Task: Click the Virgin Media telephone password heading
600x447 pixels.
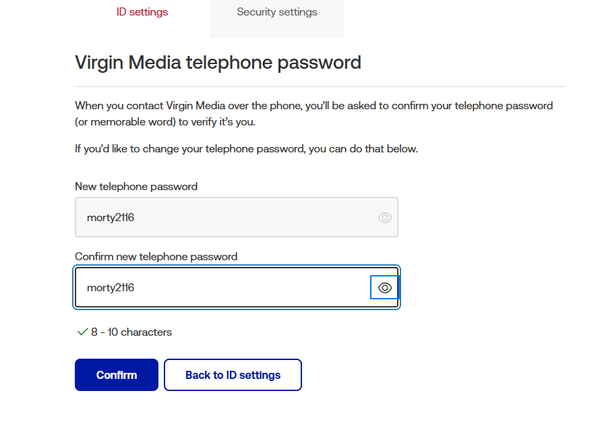Action: (217, 62)
